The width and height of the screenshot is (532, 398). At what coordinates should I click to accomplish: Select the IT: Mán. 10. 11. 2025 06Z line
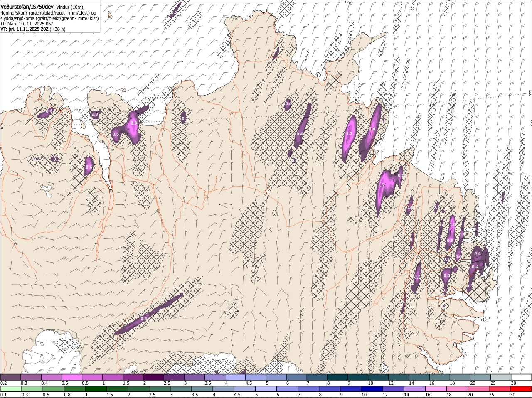(x=27, y=24)
